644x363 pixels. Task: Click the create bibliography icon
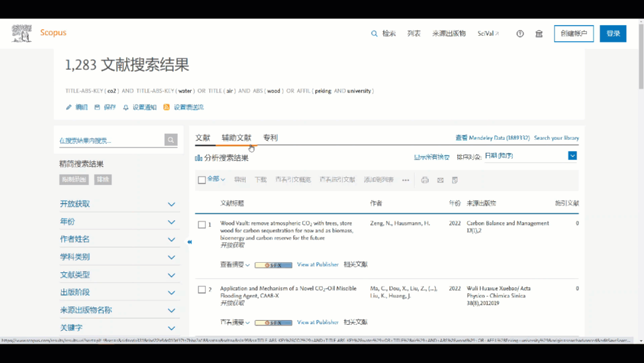[x=454, y=180]
